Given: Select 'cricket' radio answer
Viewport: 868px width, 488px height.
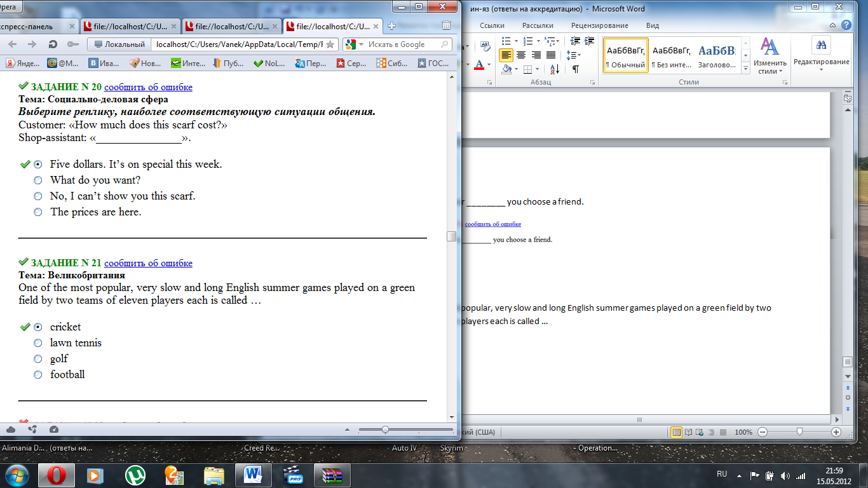Looking at the screenshot, I should [38, 327].
